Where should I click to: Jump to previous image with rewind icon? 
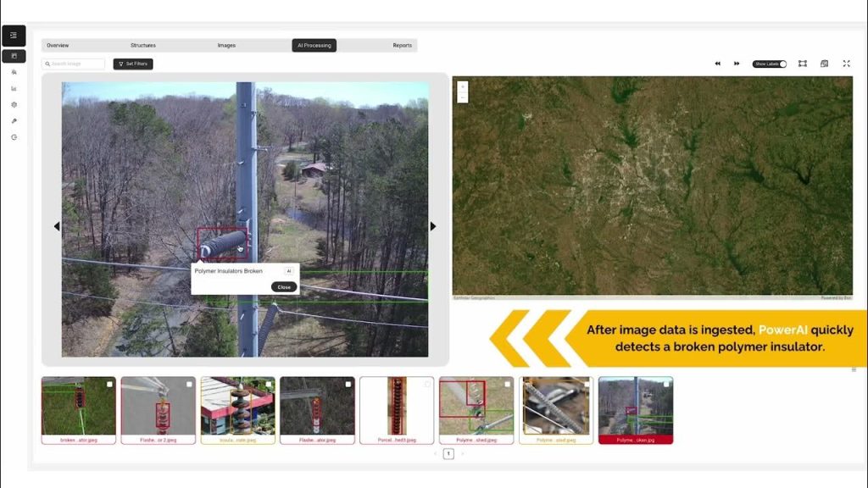717,64
